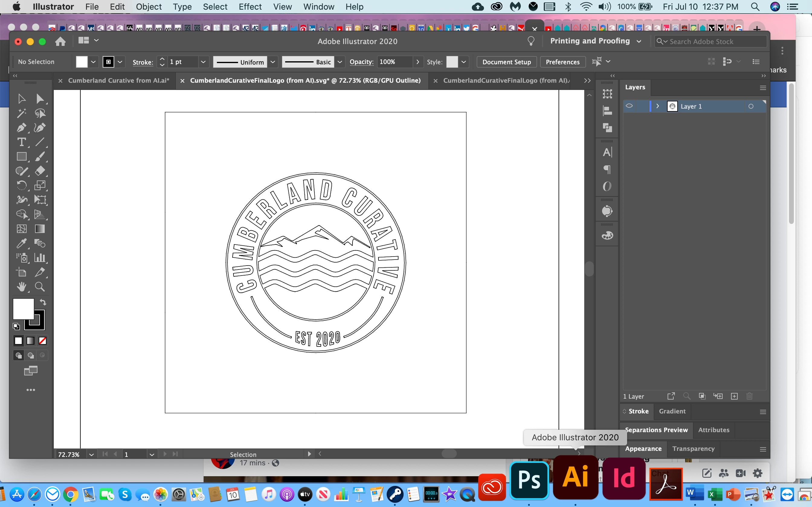
Task: Click the Document Setup button
Action: click(506, 62)
